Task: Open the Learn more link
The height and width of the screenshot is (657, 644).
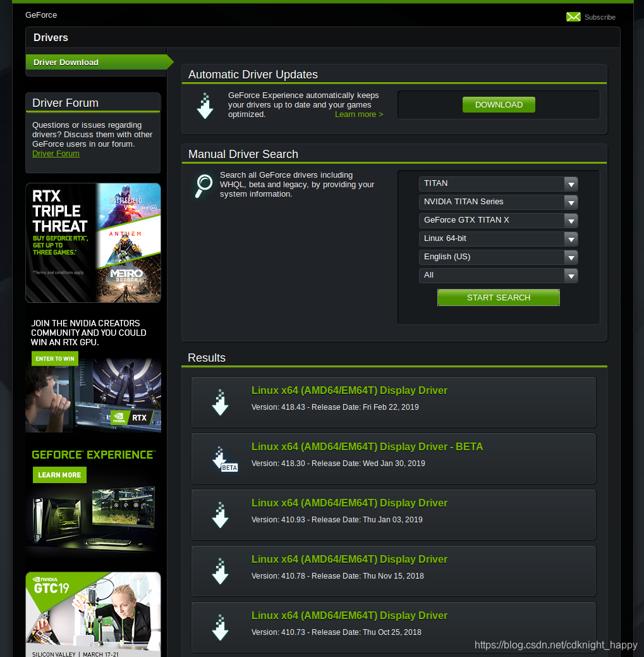Action: 359,114
